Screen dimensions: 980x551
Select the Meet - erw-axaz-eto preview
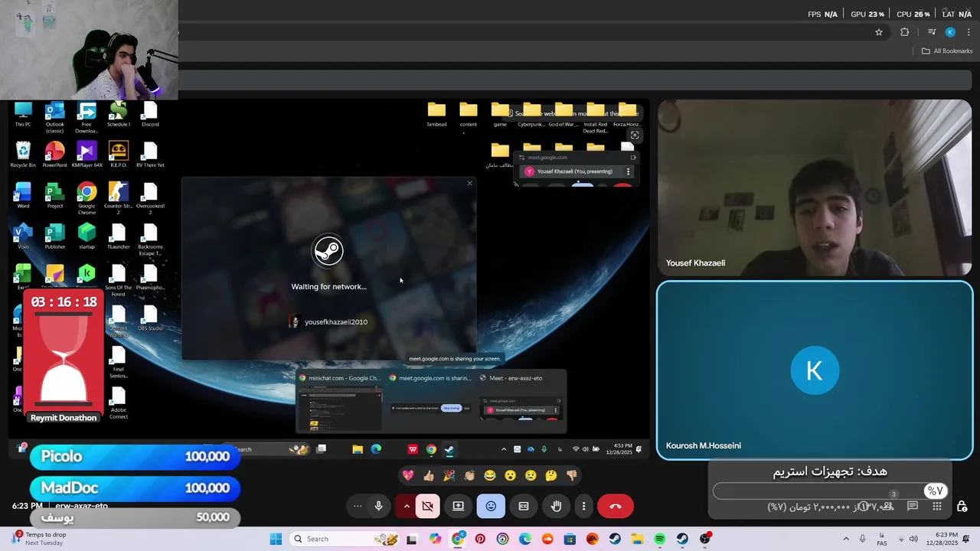[x=521, y=402]
